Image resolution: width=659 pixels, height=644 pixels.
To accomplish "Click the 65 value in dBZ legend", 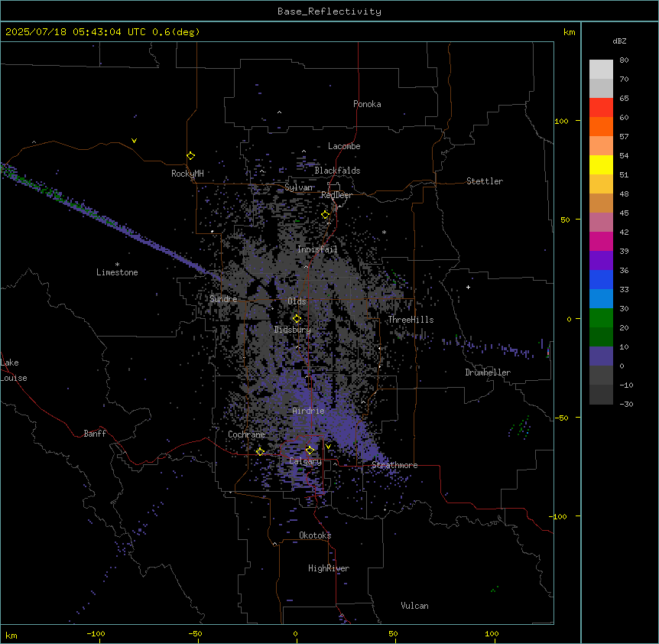I will click(x=624, y=99).
